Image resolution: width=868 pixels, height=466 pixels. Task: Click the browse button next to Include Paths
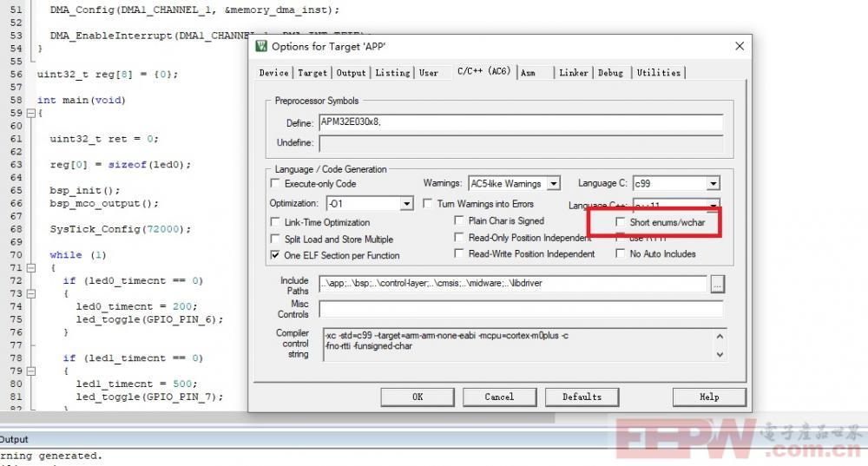716,284
